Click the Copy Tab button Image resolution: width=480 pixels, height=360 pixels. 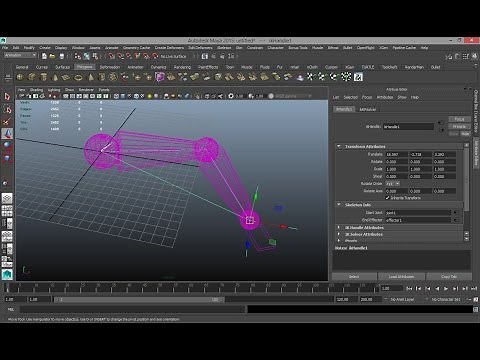click(x=449, y=277)
